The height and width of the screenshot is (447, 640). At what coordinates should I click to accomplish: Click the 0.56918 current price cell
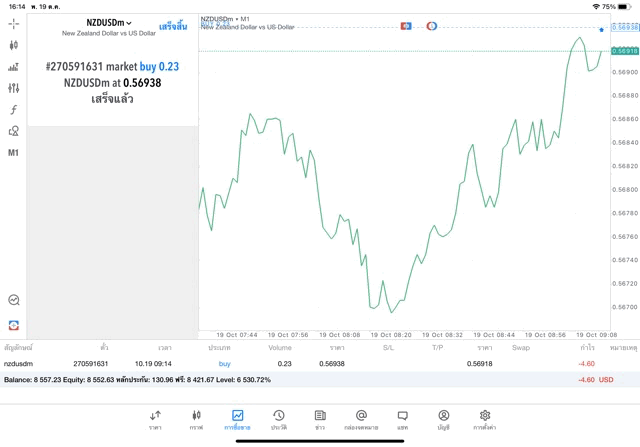pyautogui.click(x=480, y=364)
